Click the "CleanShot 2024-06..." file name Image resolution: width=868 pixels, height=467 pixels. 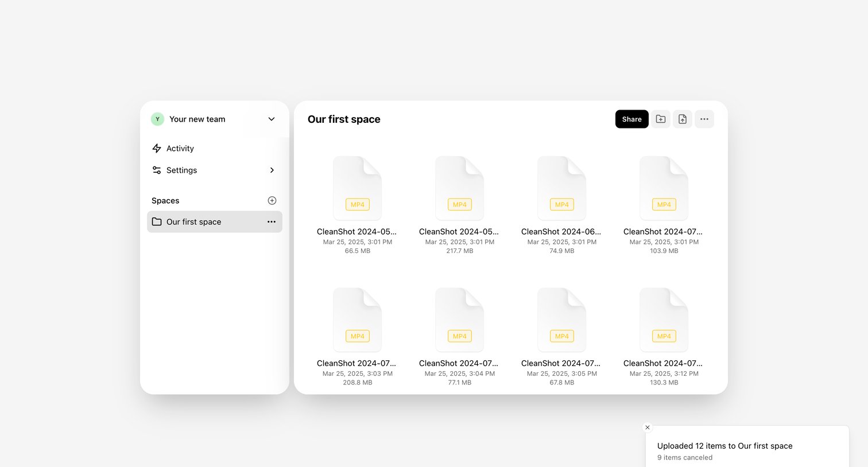[561, 232]
